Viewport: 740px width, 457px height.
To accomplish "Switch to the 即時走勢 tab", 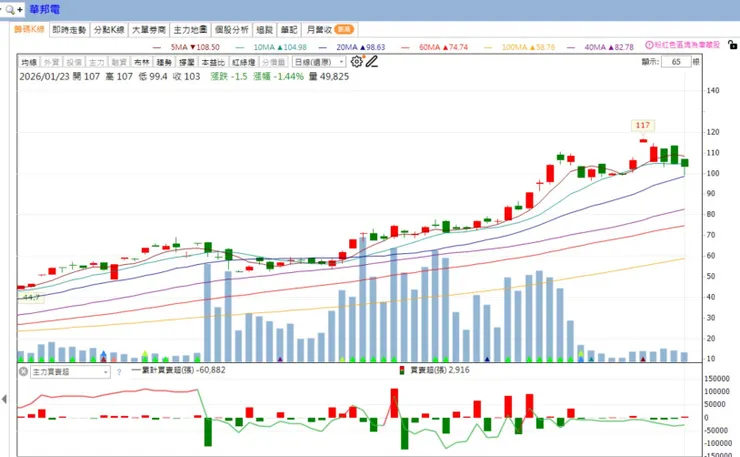I will point(69,30).
